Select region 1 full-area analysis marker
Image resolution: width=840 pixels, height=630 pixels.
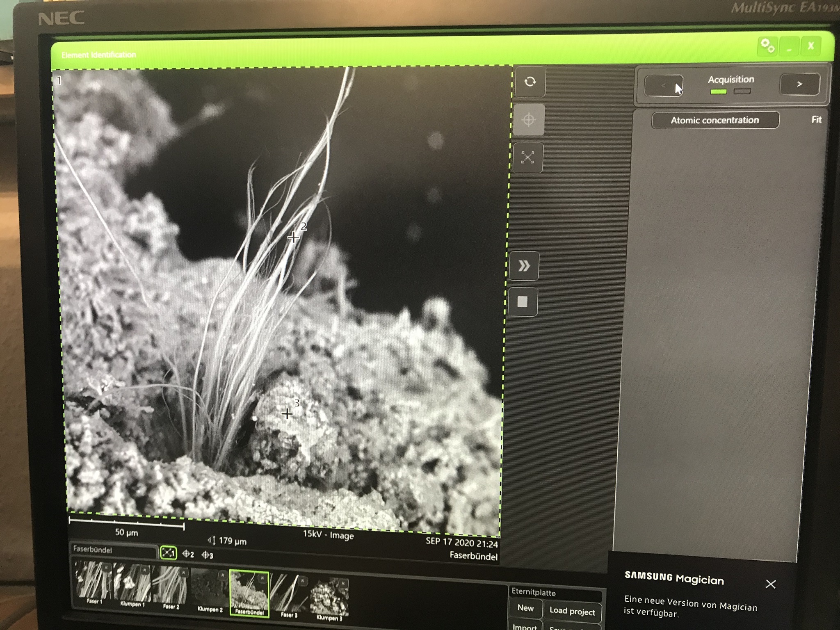pyautogui.click(x=168, y=553)
